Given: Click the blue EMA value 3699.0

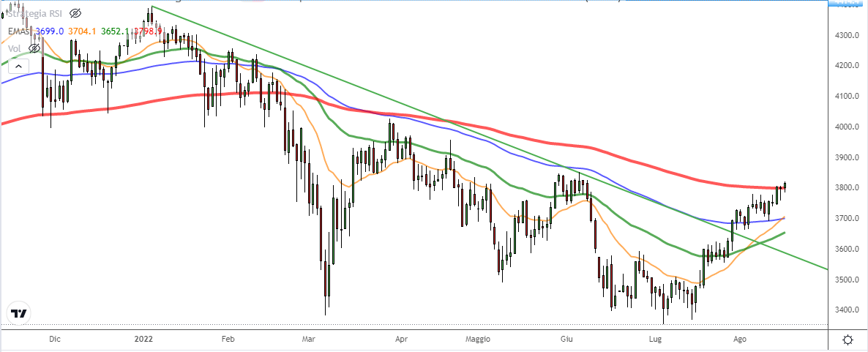Looking at the screenshot, I should [x=50, y=31].
